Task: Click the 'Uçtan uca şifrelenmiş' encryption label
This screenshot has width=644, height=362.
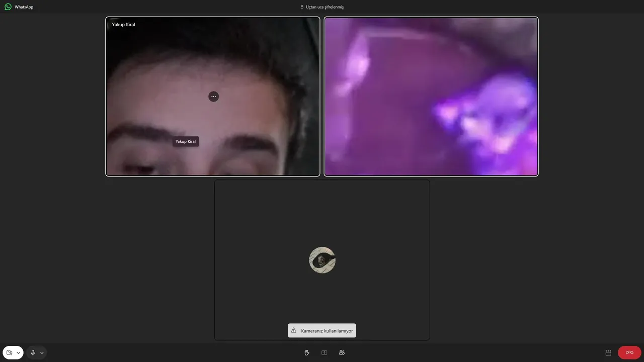Action: coord(325,7)
